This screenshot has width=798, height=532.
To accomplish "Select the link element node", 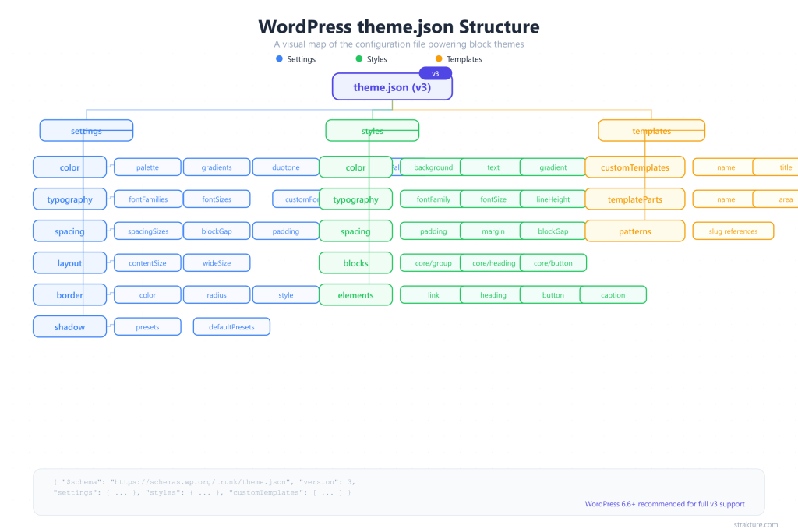I will coord(433,295).
